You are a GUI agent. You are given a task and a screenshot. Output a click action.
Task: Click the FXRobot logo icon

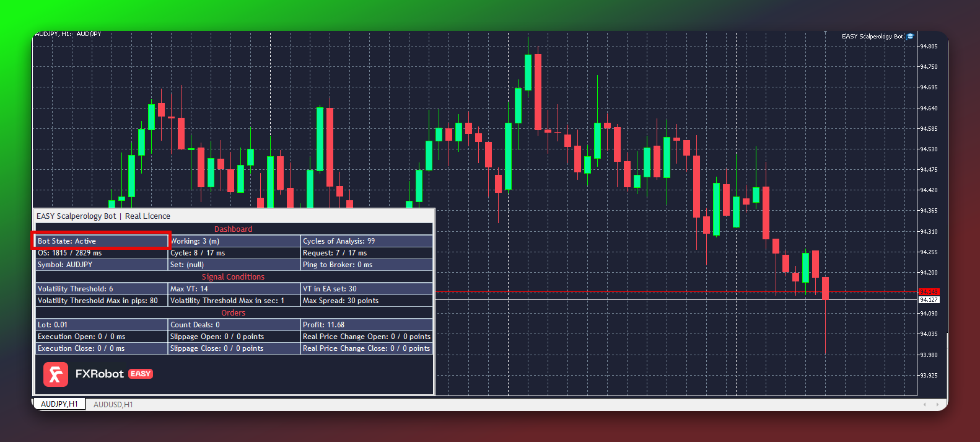tap(56, 374)
